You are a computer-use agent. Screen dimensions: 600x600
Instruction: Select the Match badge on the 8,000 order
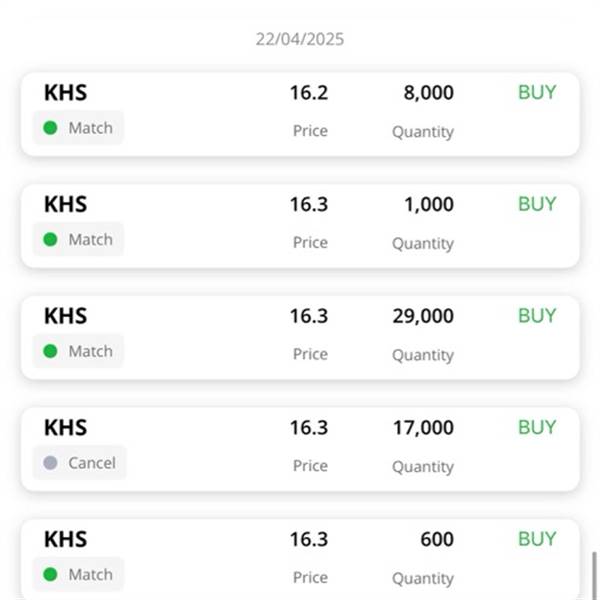pyautogui.click(x=78, y=128)
